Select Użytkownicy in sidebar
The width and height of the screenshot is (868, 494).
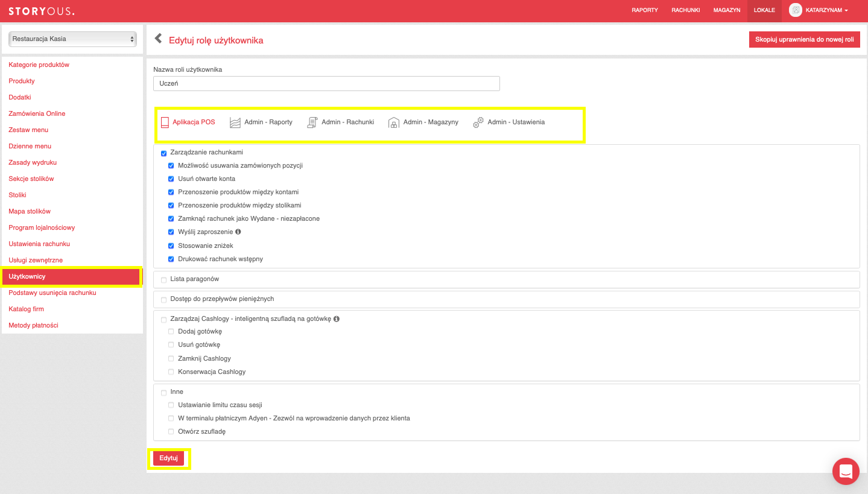coord(71,277)
